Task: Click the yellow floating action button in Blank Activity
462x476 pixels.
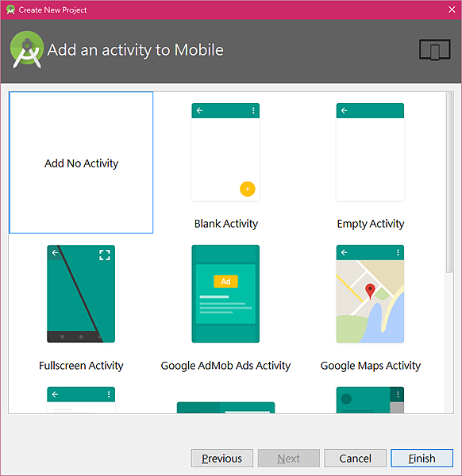Action: 247,189
